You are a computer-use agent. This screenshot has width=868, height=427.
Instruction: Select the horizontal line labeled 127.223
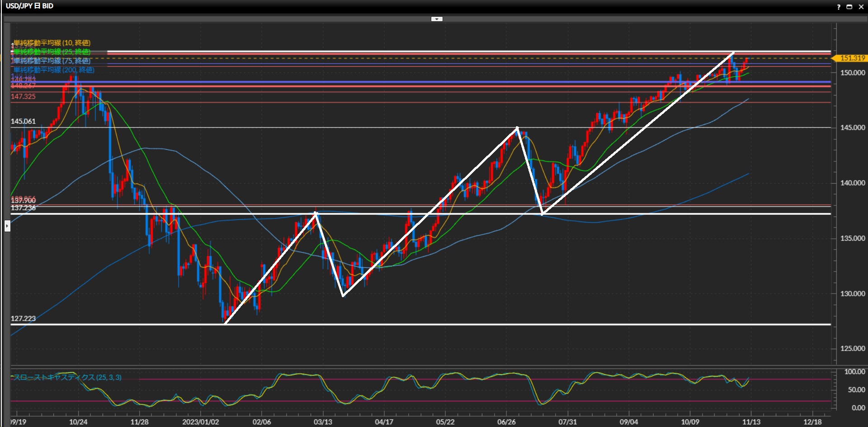pos(23,318)
